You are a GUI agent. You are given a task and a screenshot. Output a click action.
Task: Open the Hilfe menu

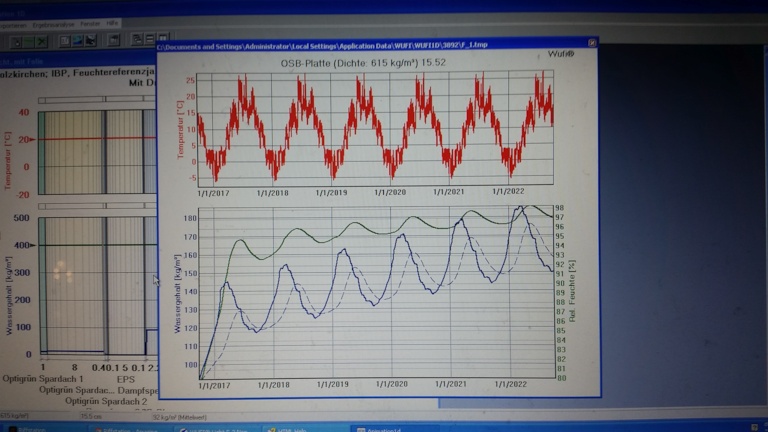(x=112, y=22)
